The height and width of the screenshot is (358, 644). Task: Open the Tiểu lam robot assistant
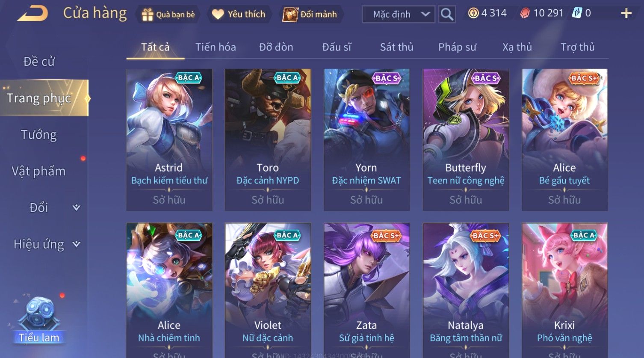[39, 319]
